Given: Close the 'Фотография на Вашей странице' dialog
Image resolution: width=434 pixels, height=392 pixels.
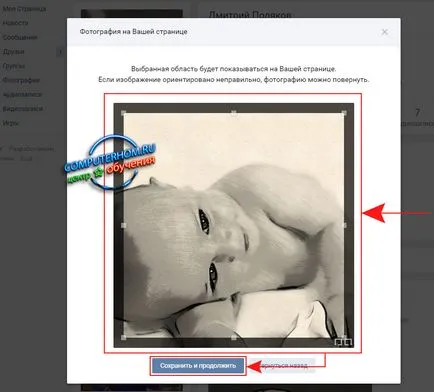Looking at the screenshot, I should 385,32.
